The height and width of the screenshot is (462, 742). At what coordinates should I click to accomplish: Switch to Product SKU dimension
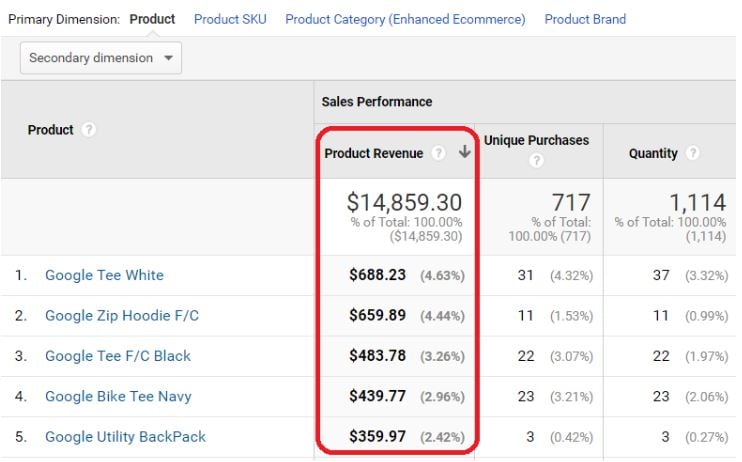pyautogui.click(x=230, y=19)
